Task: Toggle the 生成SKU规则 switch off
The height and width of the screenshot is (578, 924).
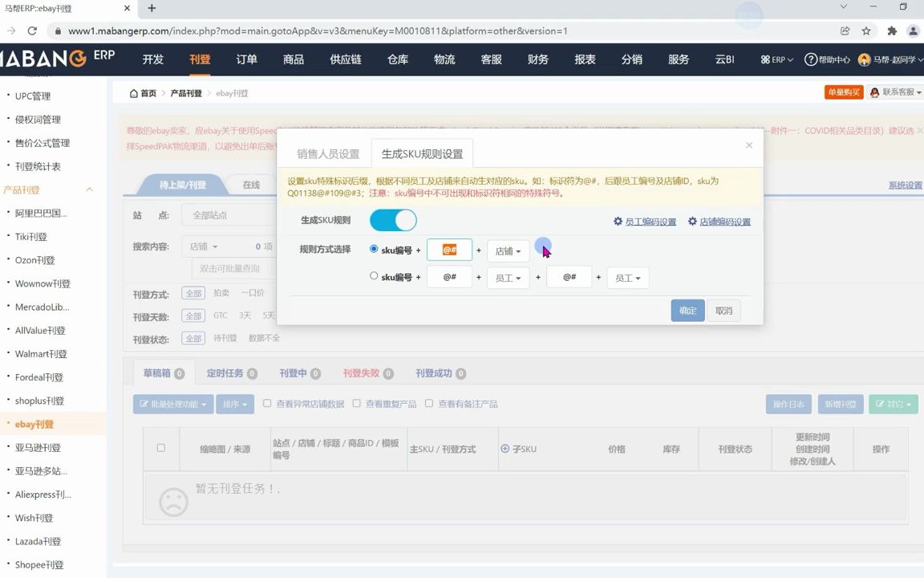Action: tap(393, 220)
